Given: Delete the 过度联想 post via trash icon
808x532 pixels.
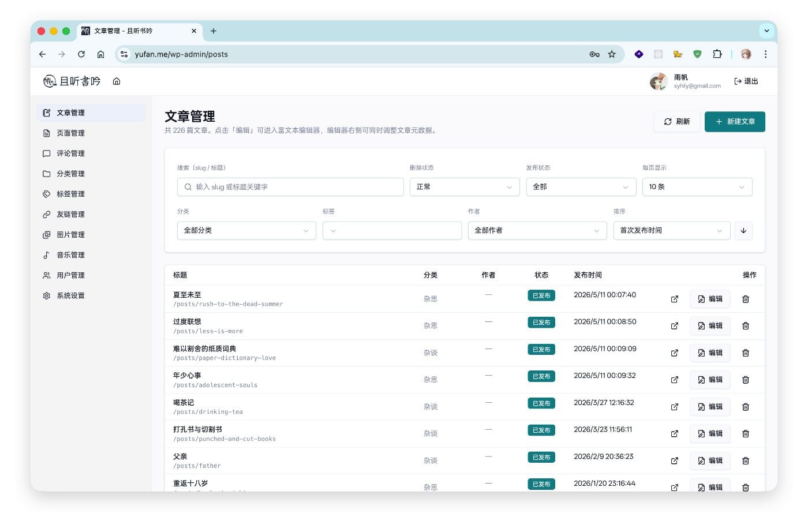Looking at the screenshot, I should (745, 326).
